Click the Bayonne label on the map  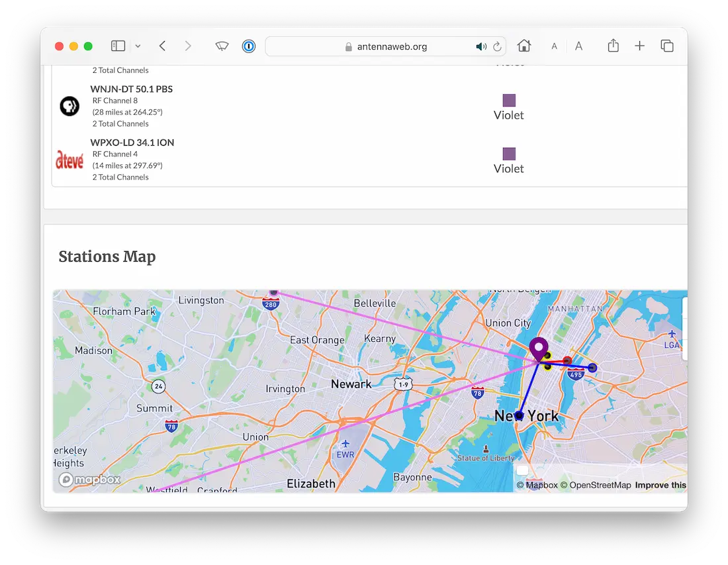click(413, 477)
